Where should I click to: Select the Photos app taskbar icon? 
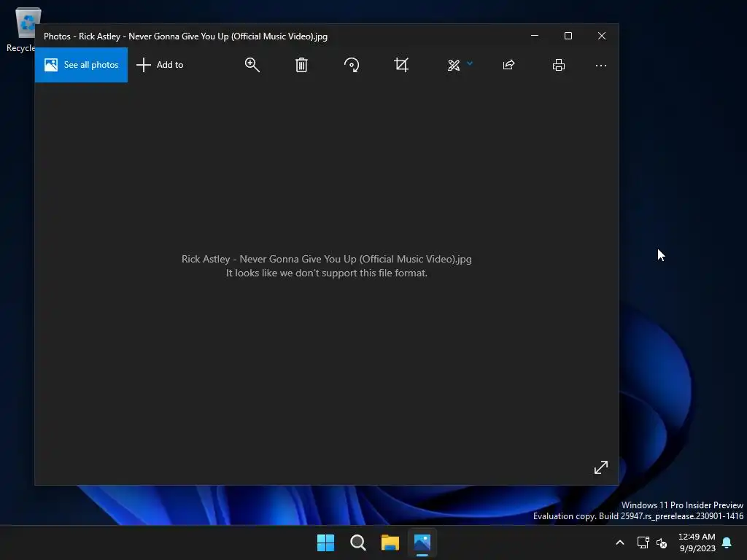422,542
